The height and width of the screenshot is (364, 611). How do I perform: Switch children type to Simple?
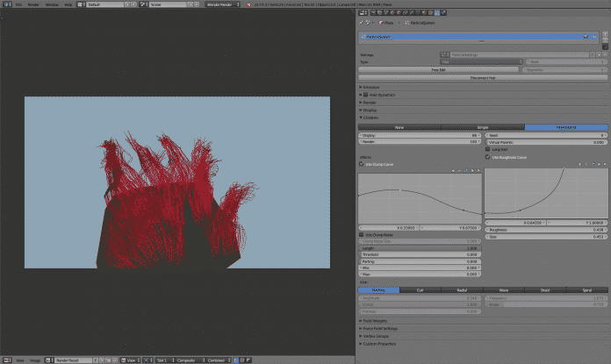(x=482, y=127)
